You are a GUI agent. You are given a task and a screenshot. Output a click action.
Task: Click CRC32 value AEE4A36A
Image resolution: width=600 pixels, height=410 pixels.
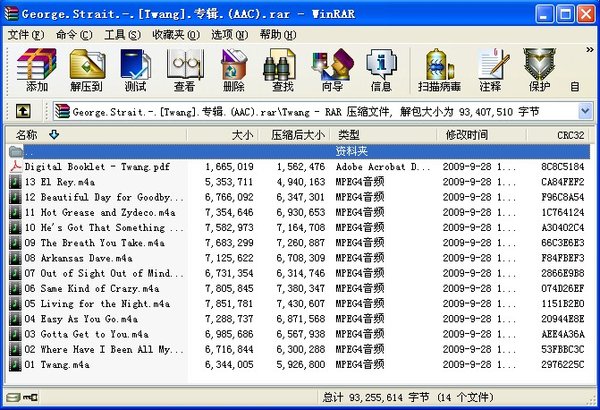click(562, 334)
